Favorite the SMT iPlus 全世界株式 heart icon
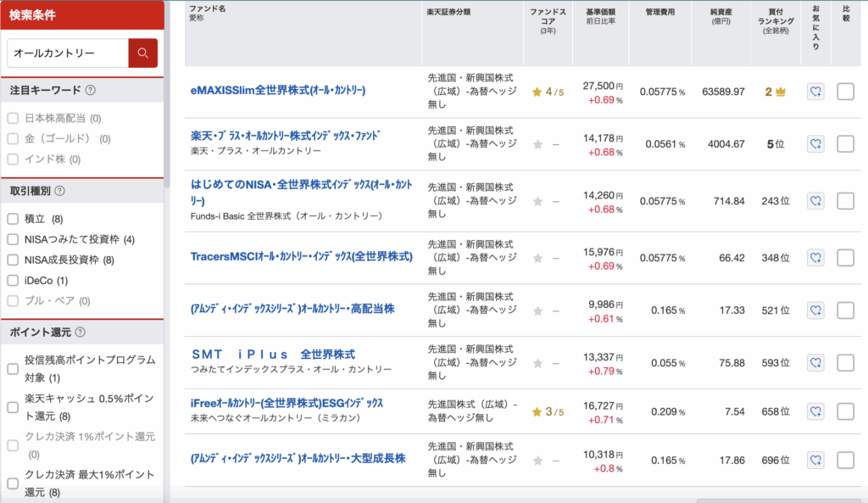The width and height of the screenshot is (868, 503). 815,363
